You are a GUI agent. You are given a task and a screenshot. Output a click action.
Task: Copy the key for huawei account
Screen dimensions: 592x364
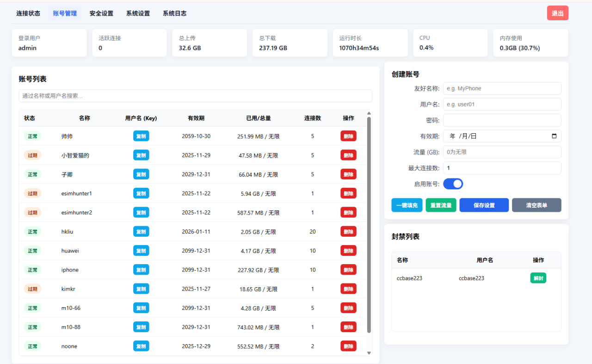tap(141, 251)
